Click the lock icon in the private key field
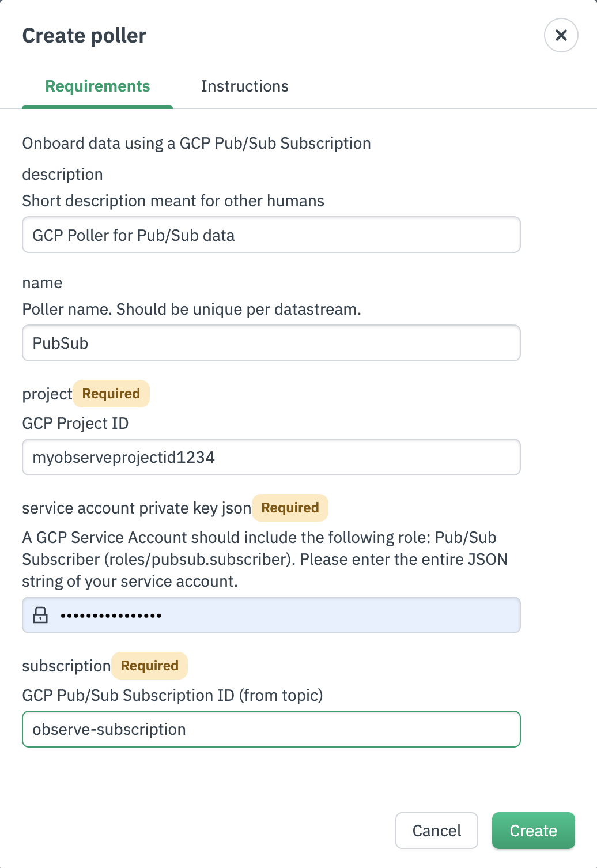The width and height of the screenshot is (597, 868). point(40,615)
